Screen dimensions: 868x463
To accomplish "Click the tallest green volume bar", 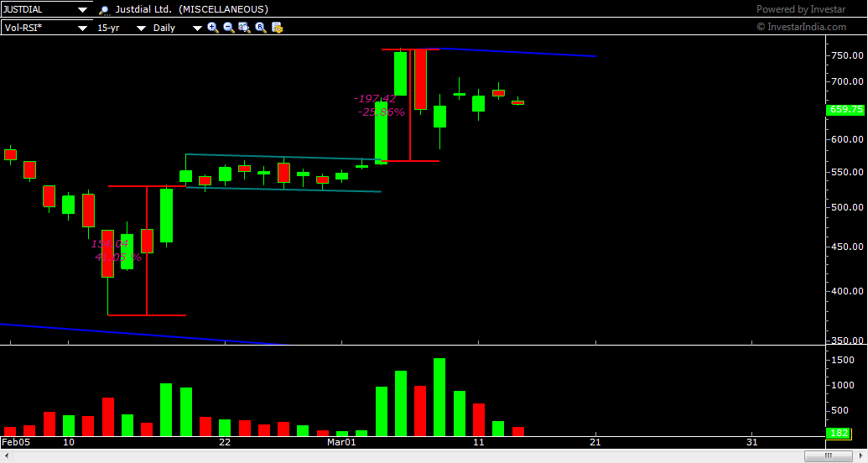I will tap(439, 397).
